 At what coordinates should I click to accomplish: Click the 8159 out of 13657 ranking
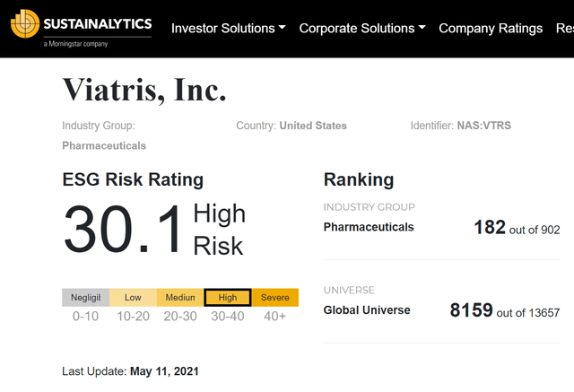pos(505,310)
